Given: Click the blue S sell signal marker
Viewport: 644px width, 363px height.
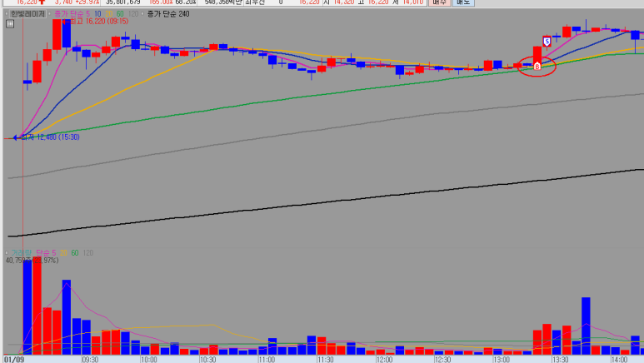Looking at the screenshot, I should [547, 42].
